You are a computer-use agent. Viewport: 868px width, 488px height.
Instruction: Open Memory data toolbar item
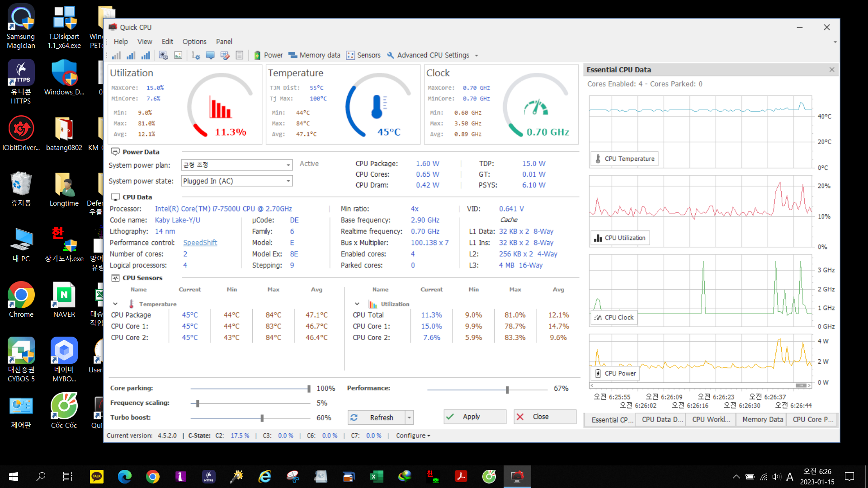tap(314, 55)
